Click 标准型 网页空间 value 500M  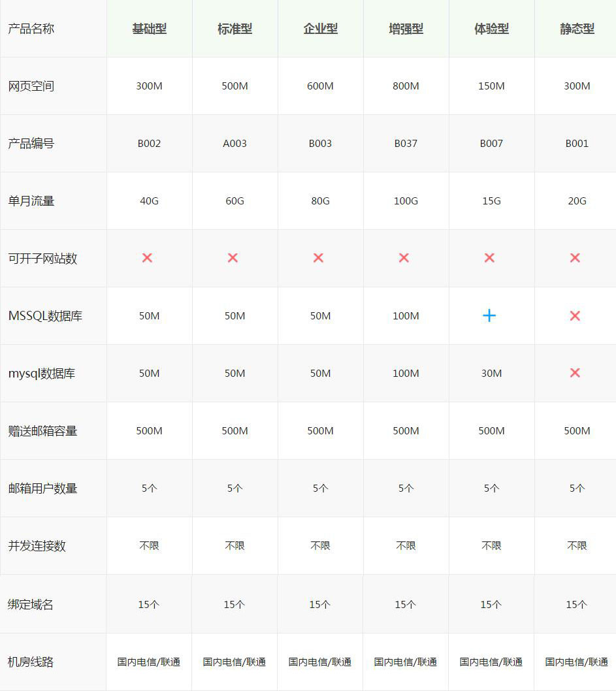235,86
